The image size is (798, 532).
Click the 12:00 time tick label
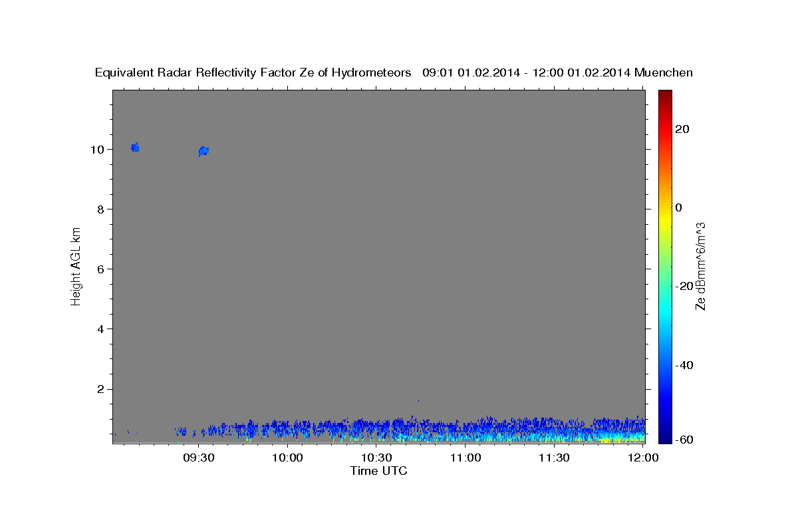[644, 458]
